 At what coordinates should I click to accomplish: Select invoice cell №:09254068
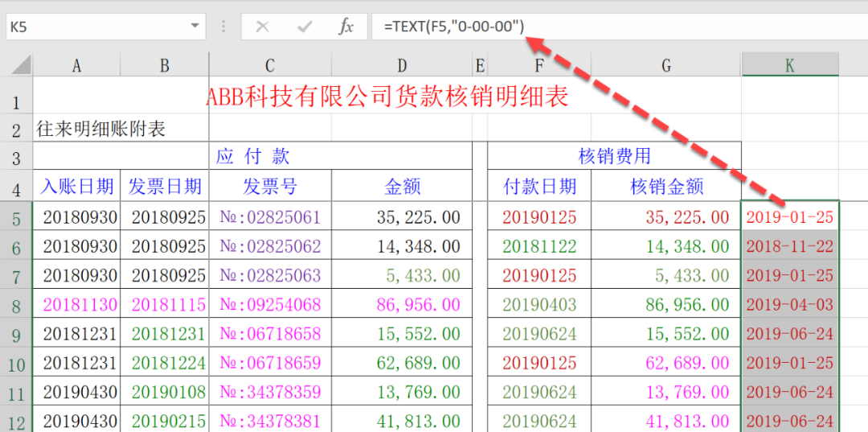pyautogui.click(x=270, y=304)
